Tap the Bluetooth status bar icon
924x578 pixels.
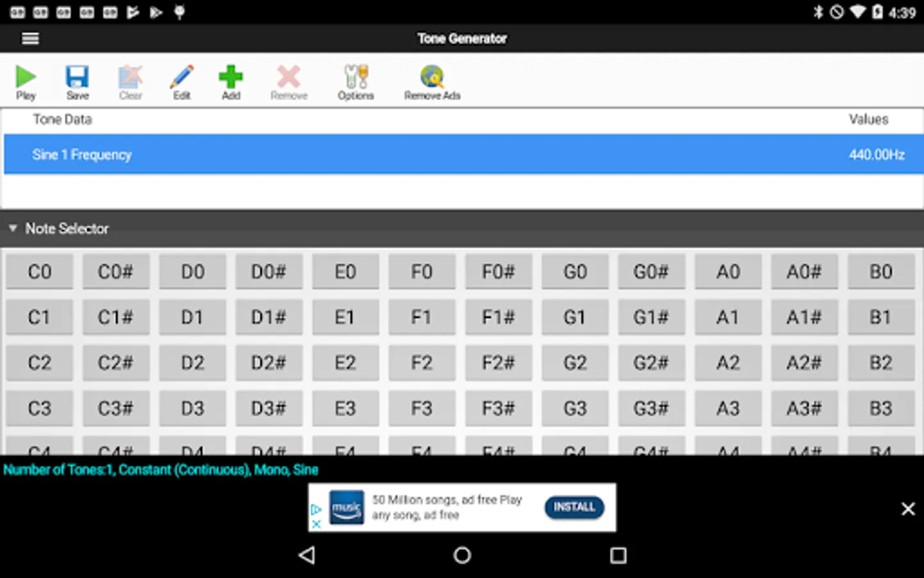(x=818, y=12)
